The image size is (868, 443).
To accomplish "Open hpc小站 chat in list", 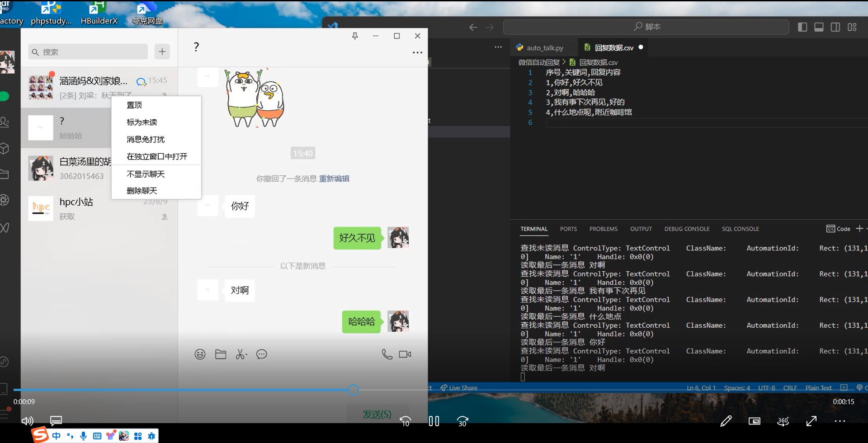I will click(x=99, y=208).
